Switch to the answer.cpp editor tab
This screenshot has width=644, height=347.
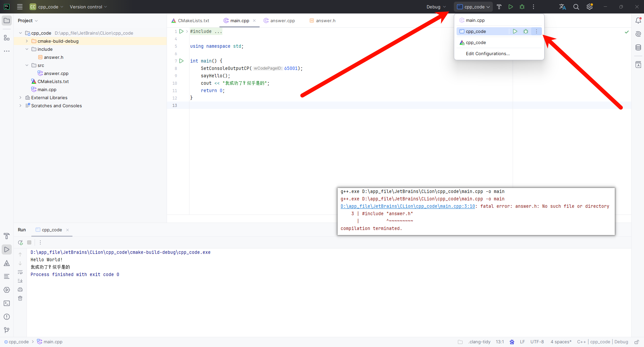pyautogui.click(x=282, y=21)
